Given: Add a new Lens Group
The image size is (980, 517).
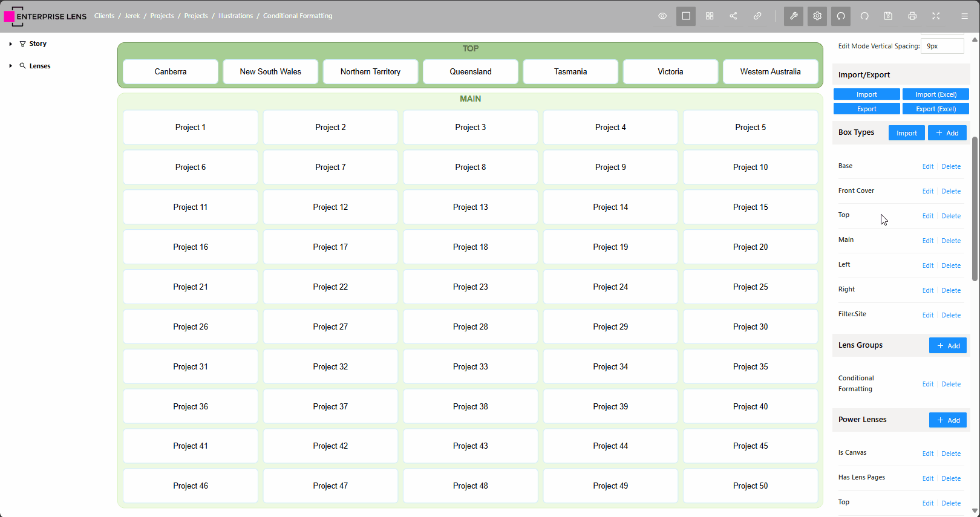Looking at the screenshot, I should coord(947,346).
